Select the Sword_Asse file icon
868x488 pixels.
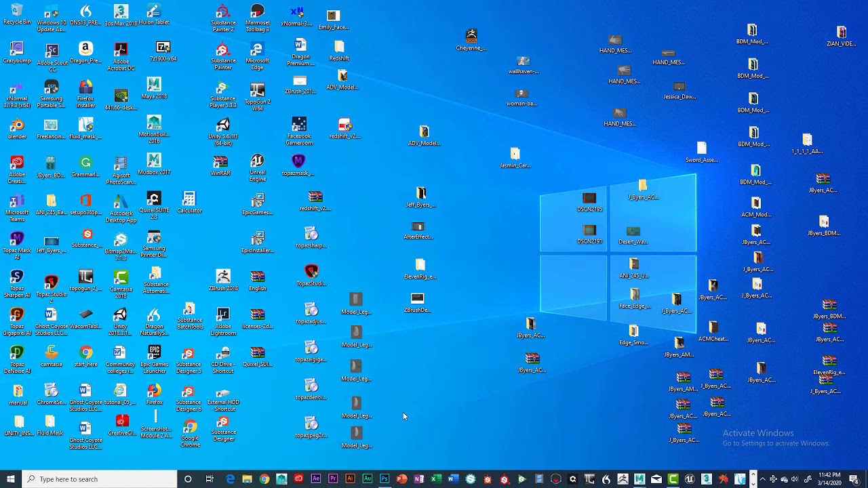point(701,152)
